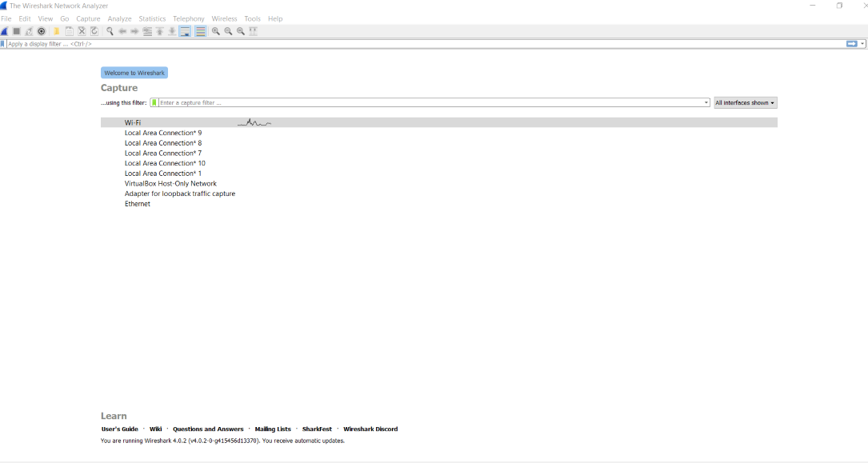The height and width of the screenshot is (463, 868).
Task: Open the Analyze menu
Action: click(x=119, y=19)
